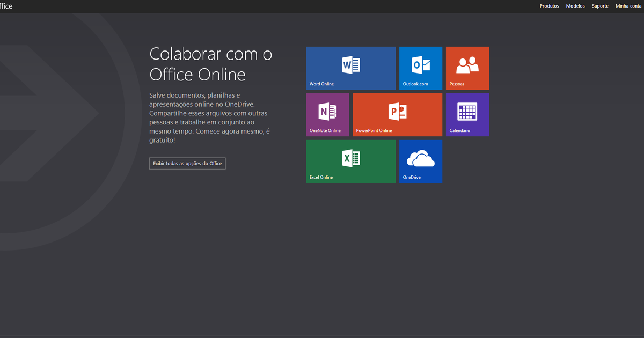The width and height of the screenshot is (644, 338).
Task: Click the Word document 'W' icon
Action: click(x=350, y=64)
